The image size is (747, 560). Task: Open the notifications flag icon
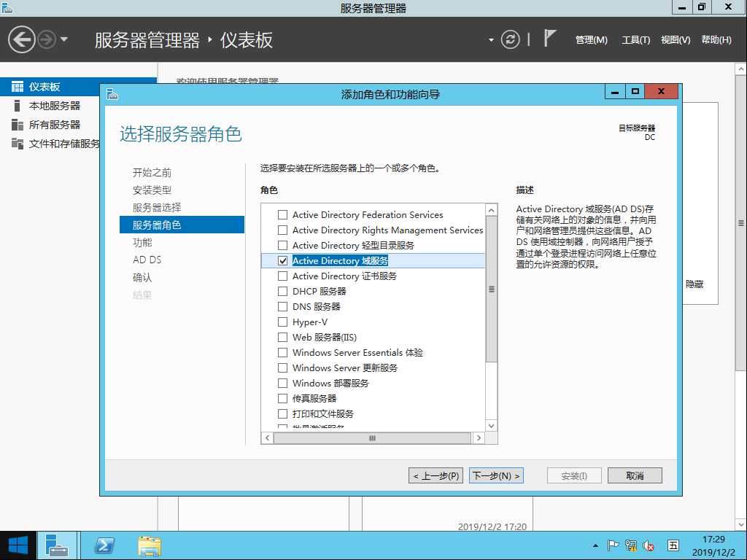[549, 39]
